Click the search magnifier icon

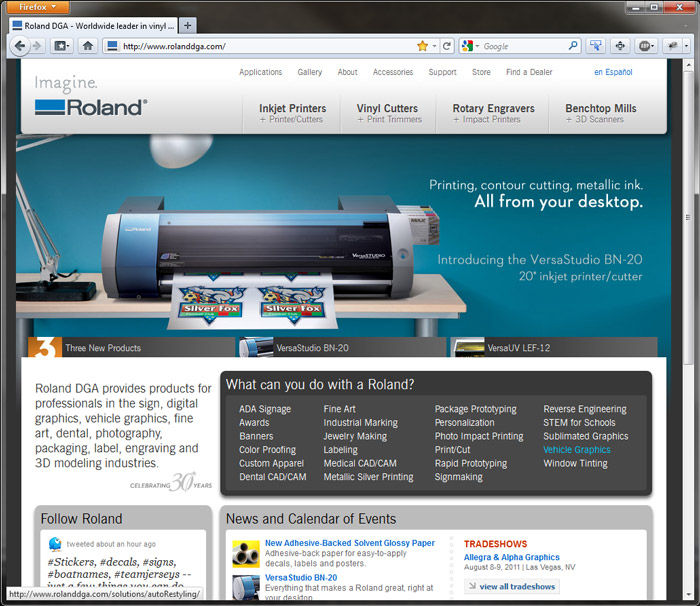pyautogui.click(x=573, y=46)
